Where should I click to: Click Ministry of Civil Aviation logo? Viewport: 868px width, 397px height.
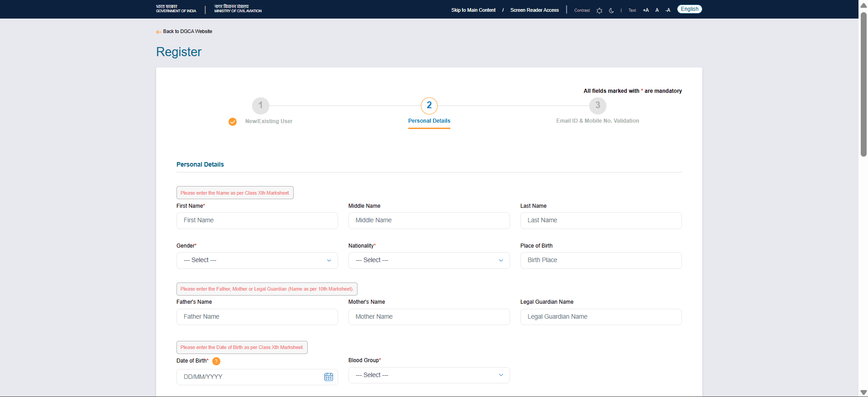[x=238, y=9]
